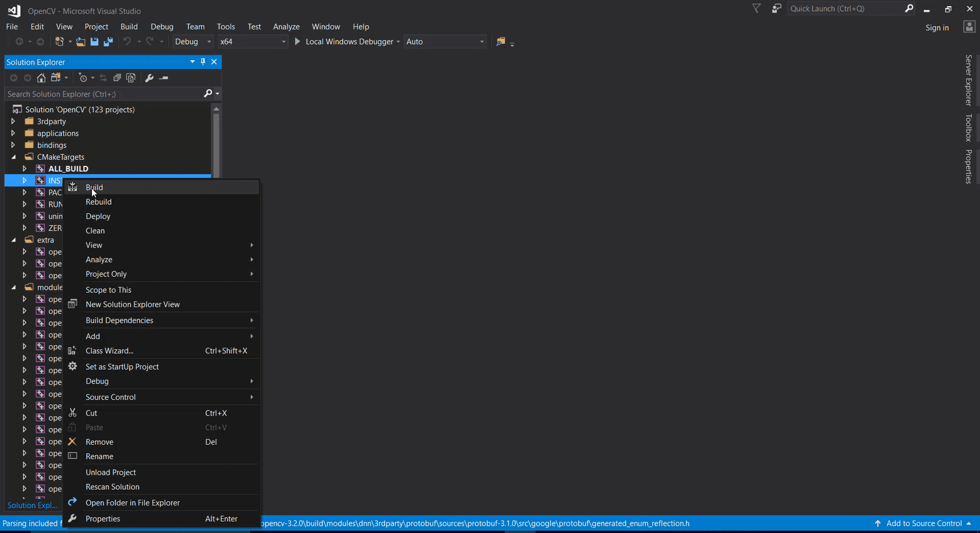The width and height of the screenshot is (980, 533).
Task: Click the Save All icon in the toolbar
Action: pos(108,42)
